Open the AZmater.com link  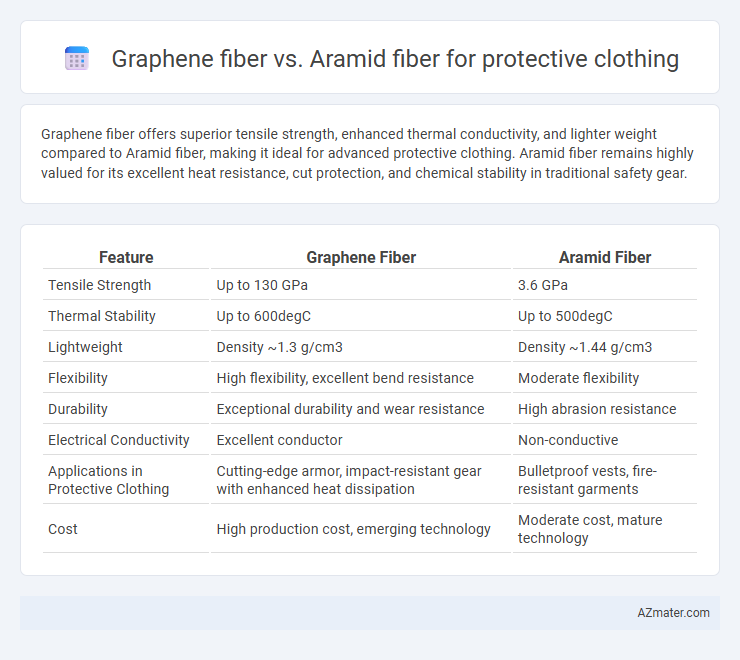[x=673, y=612]
